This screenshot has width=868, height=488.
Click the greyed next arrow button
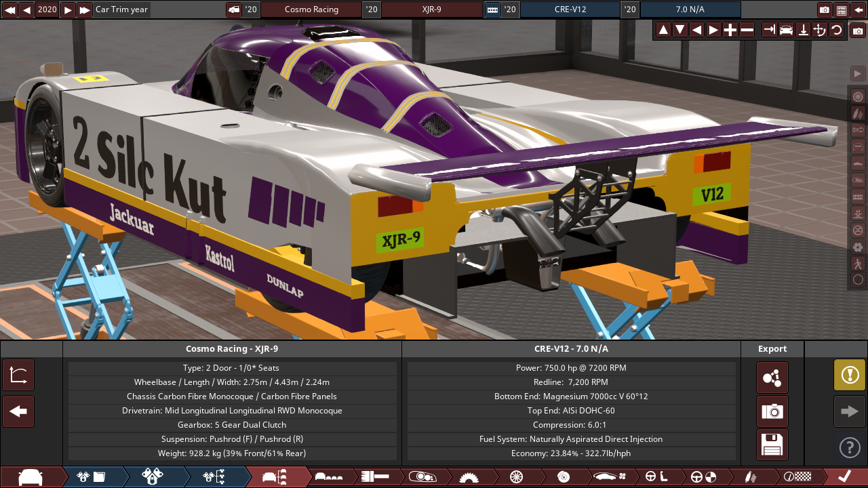point(850,411)
